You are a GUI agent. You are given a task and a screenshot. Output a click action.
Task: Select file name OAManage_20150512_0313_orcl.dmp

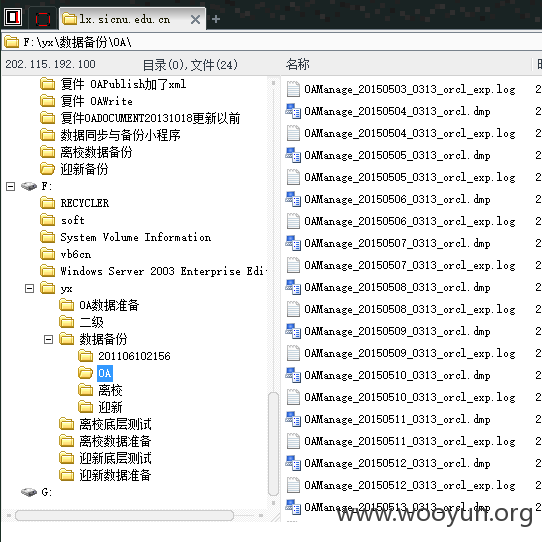click(x=397, y=463)
